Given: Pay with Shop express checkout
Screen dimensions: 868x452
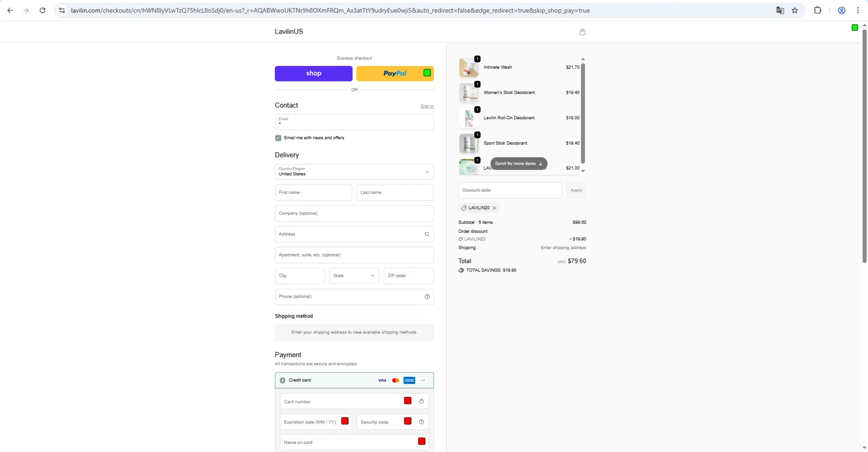Looking at the screenshot, I should [314, 74].
